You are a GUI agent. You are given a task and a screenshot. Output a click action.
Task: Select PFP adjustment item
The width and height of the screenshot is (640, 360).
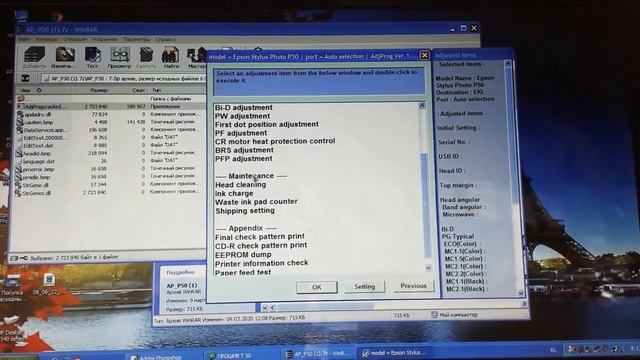[x=244, y=158]
